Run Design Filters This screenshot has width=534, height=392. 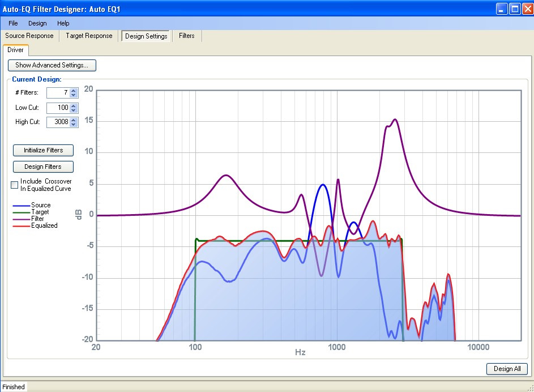coord(43,167)
